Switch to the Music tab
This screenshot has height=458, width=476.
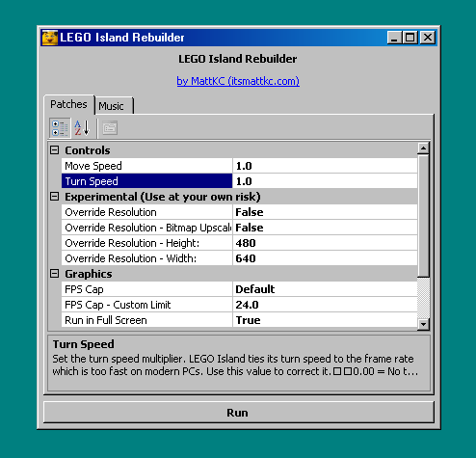114,106
